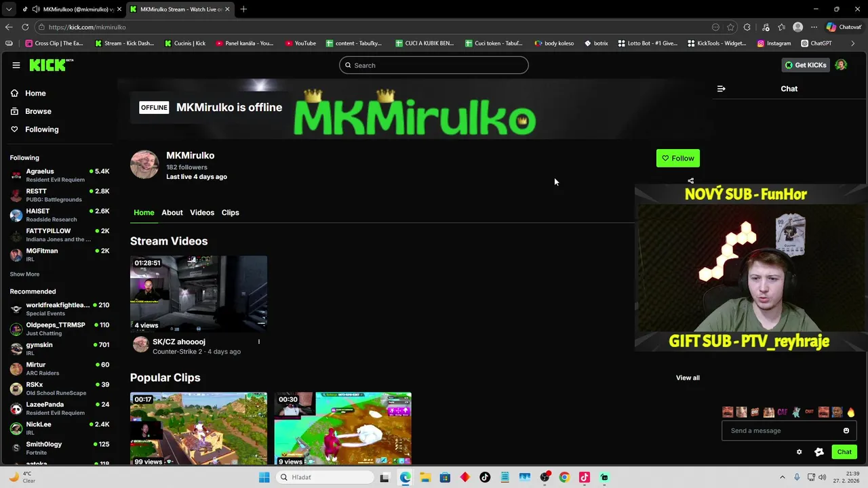Open Google Chrome from the taskbar

(564, 477)
